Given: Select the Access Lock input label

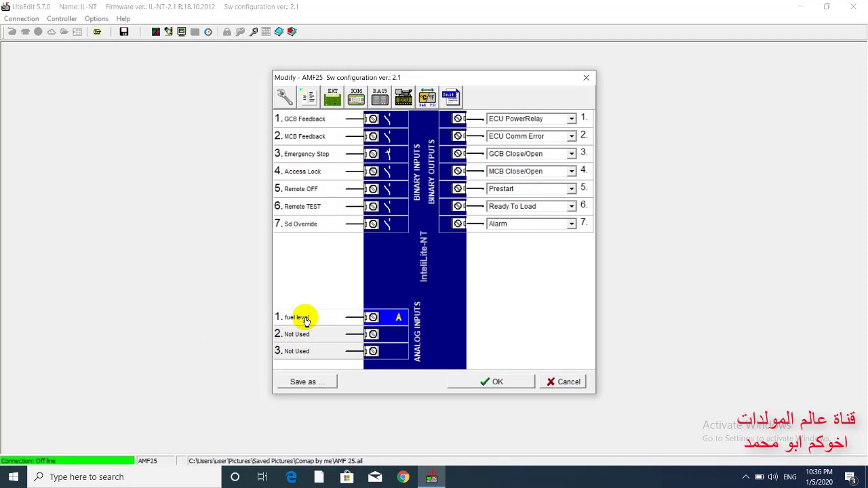Looking at the screenshot, I should point(302,171).
